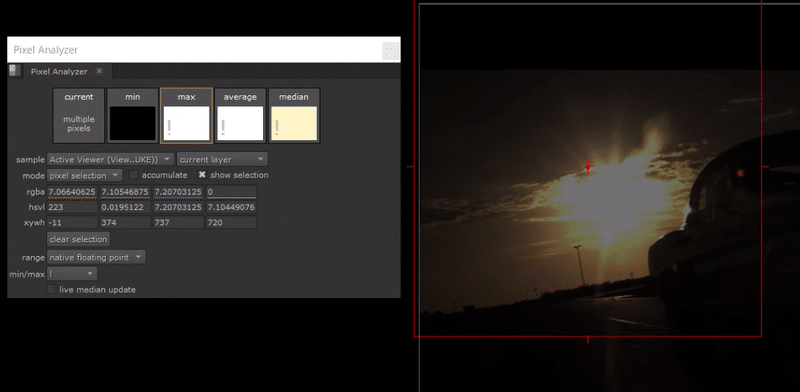Click the height field showing 720
This screenshot has width=800, height=392.
(232, 223)
